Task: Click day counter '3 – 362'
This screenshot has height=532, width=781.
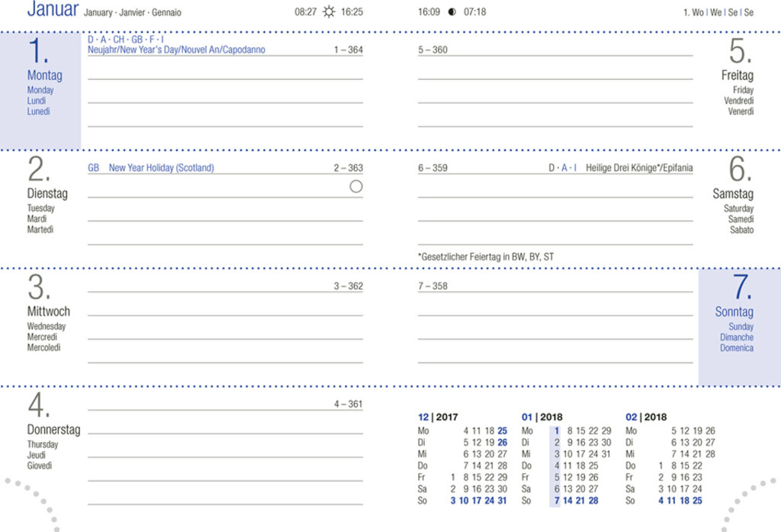Action: pyautogui.click(x=348, y=286)
